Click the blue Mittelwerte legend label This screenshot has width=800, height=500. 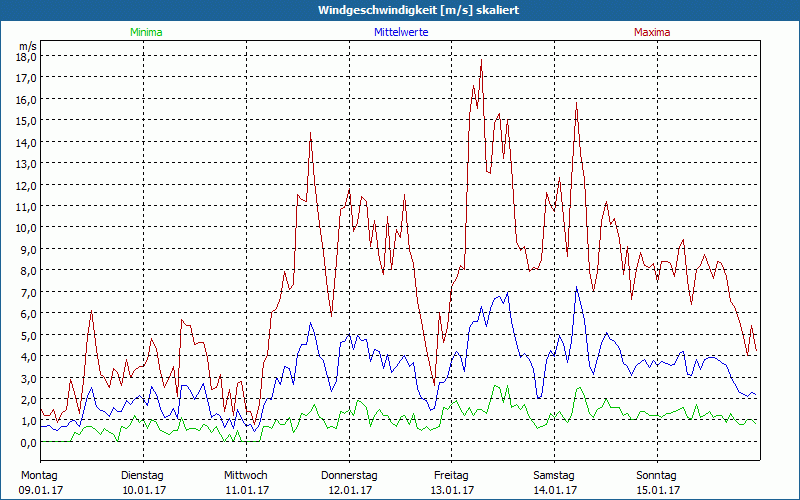(x=401, y=32)
